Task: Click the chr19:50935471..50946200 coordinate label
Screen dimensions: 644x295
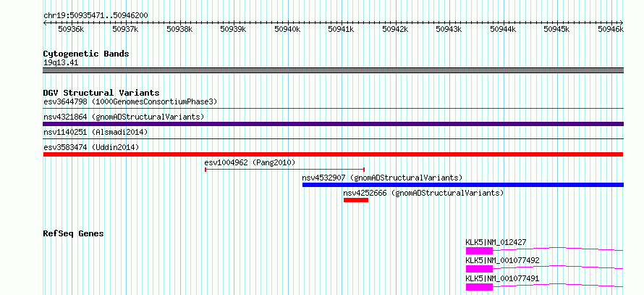Action: (x=96, y=15)
